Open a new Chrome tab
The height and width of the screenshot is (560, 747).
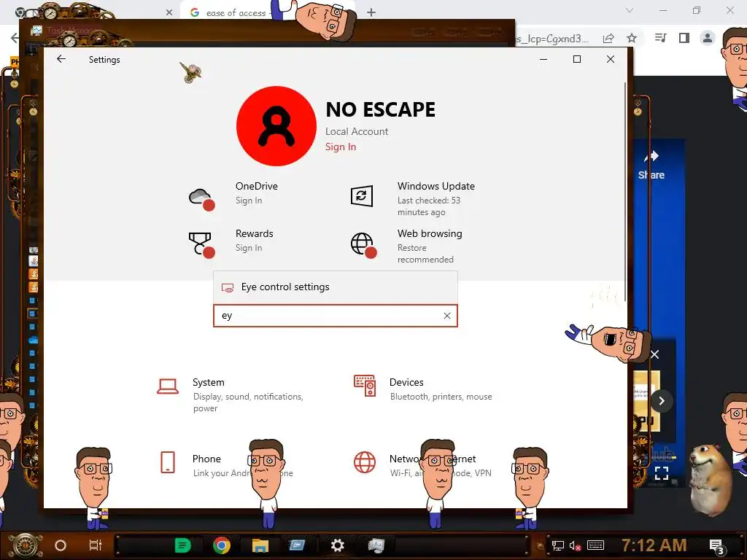pyautogui.click(x=371, y=13)
